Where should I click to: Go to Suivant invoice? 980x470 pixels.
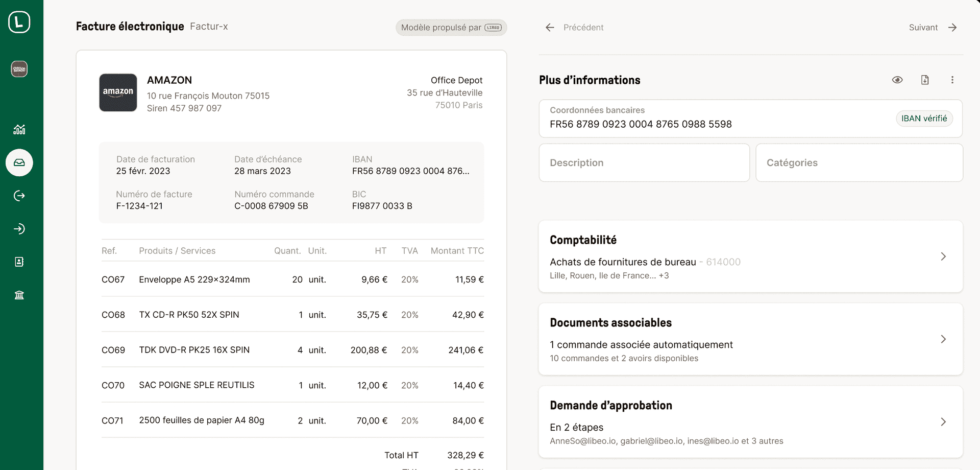point(923,28)
